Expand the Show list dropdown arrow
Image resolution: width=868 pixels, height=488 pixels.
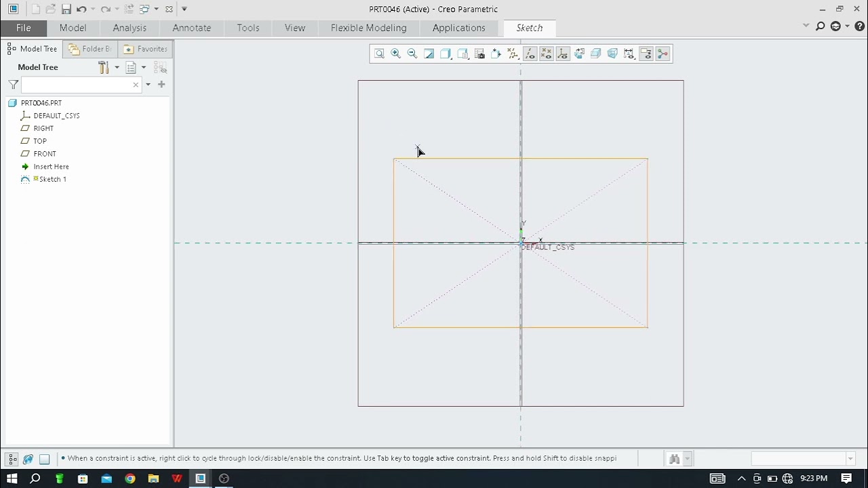(x=144, y=68)
